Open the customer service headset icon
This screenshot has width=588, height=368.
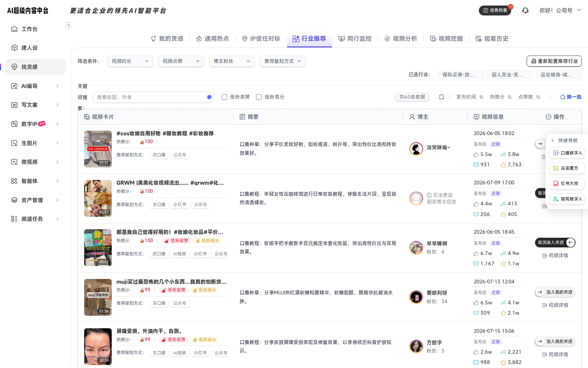[525, 10]
